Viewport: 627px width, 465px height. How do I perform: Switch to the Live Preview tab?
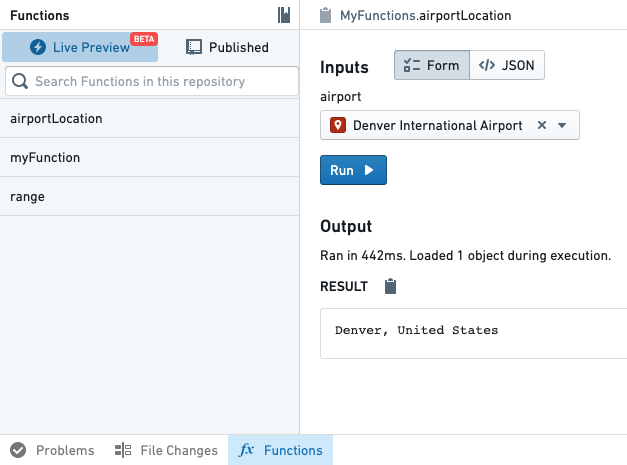coord(80,47)
